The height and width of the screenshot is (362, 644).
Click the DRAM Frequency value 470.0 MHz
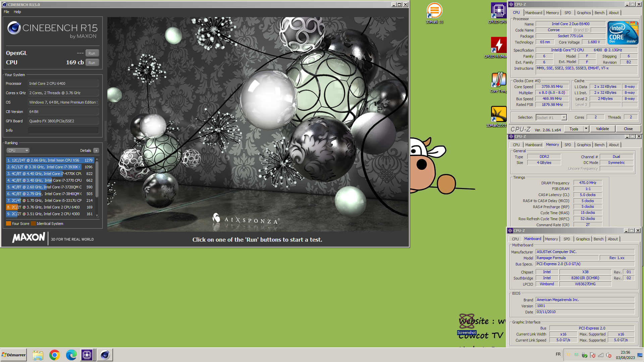coord(588,183)
